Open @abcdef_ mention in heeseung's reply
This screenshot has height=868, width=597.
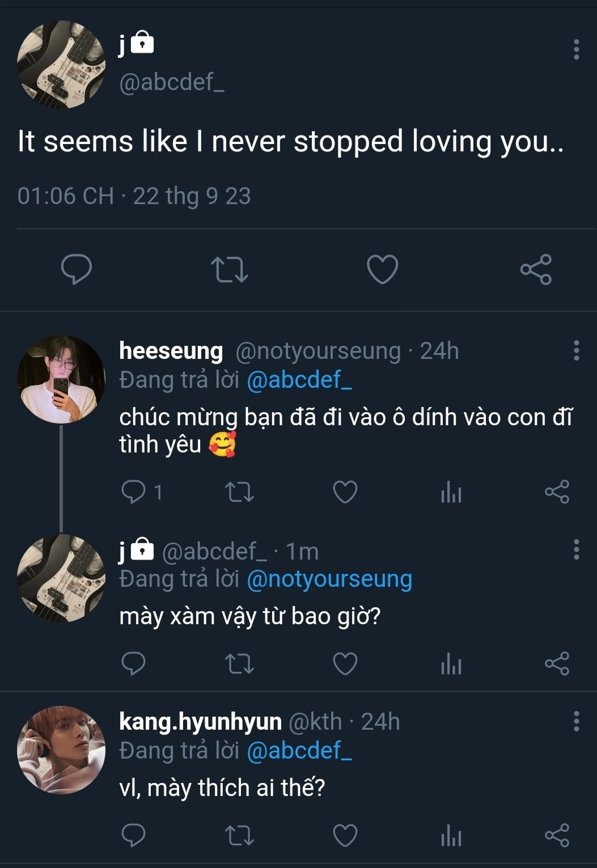coord(299,380)
